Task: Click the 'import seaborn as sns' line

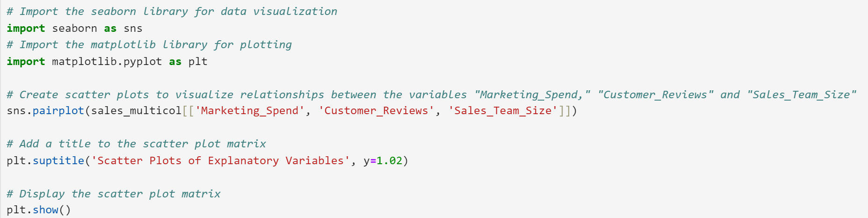Action: click(x=74, y=29)
